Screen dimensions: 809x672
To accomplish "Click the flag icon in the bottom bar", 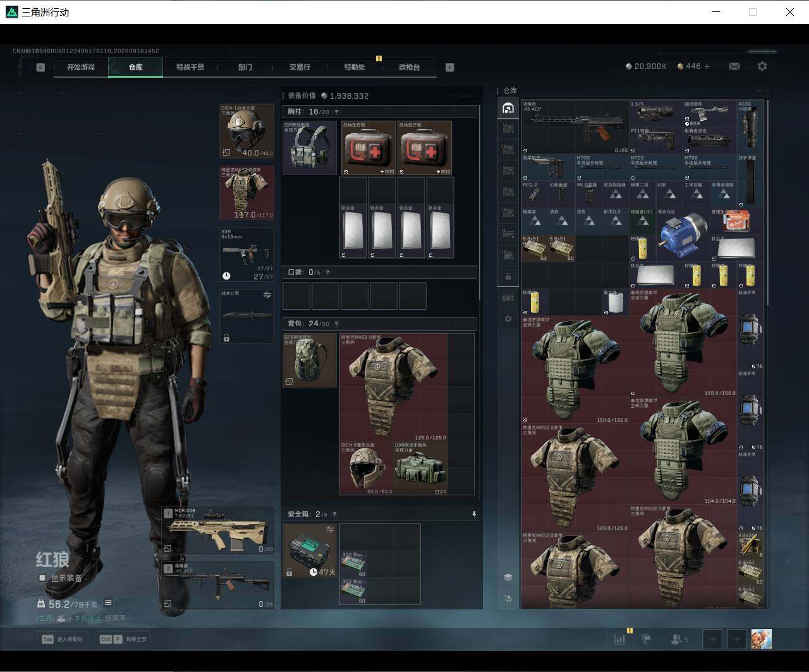I will coord(646,639).
